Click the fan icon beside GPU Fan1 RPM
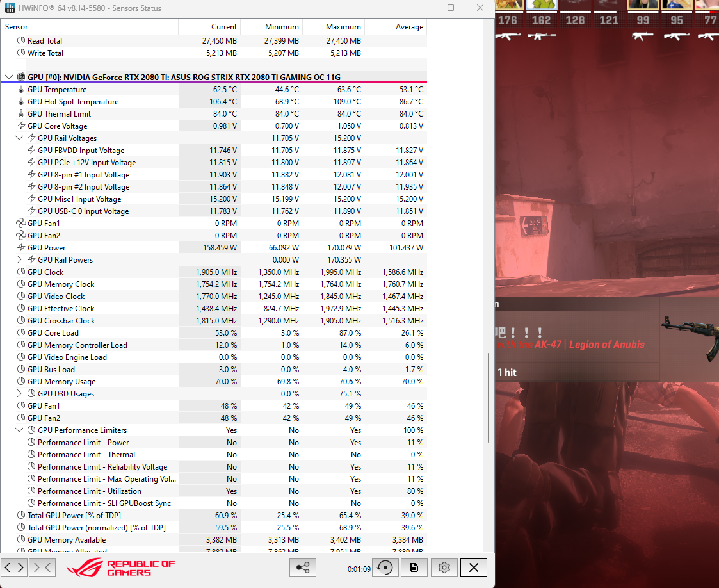Viewport: 719px width, 588px height. [21, 224]
